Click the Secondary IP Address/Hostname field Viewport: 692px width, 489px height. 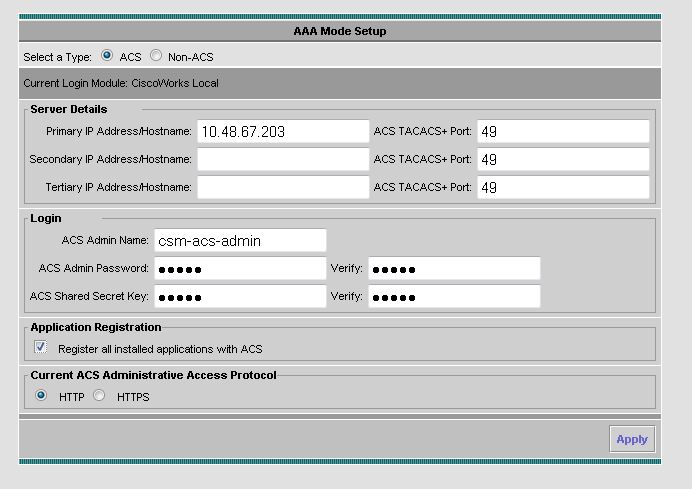[x=283, y=159]
